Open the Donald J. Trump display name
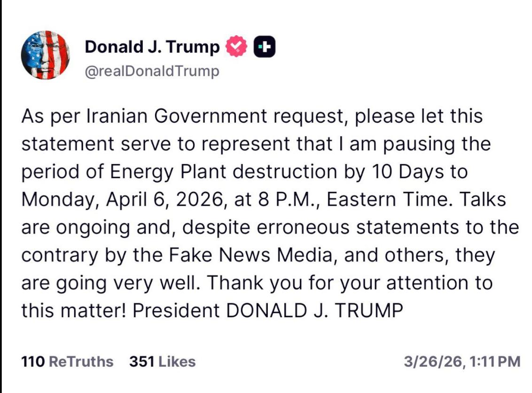This screenshot has width=532, height=393. point(152,47)
